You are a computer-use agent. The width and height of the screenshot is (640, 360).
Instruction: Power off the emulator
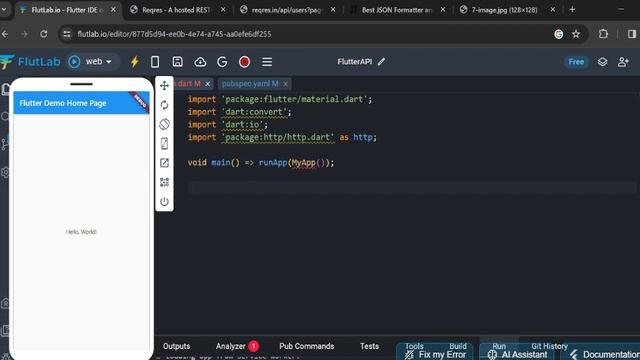tap(164, 201)
